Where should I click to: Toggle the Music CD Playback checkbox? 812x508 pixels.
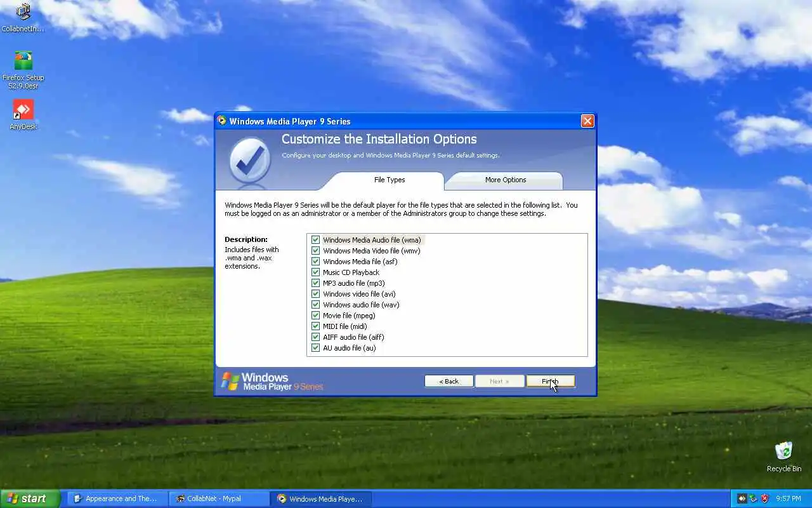pos(315,272)
